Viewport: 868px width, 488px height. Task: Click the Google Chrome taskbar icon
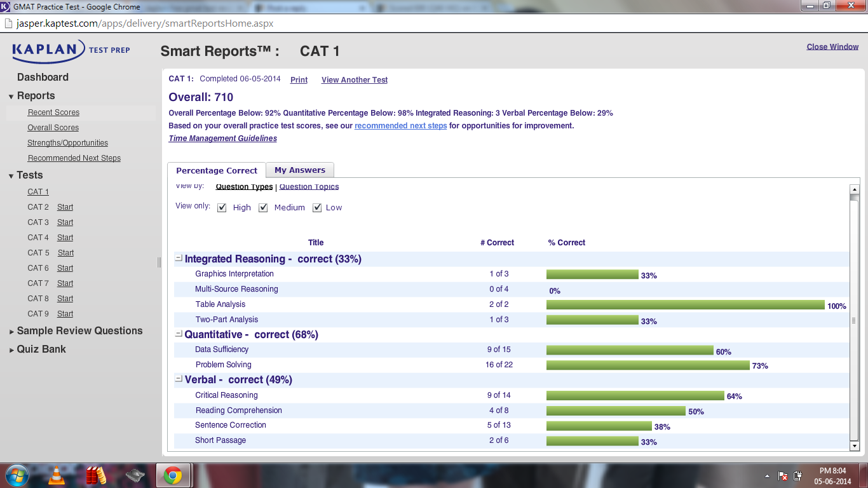click(x=172, y=475)
